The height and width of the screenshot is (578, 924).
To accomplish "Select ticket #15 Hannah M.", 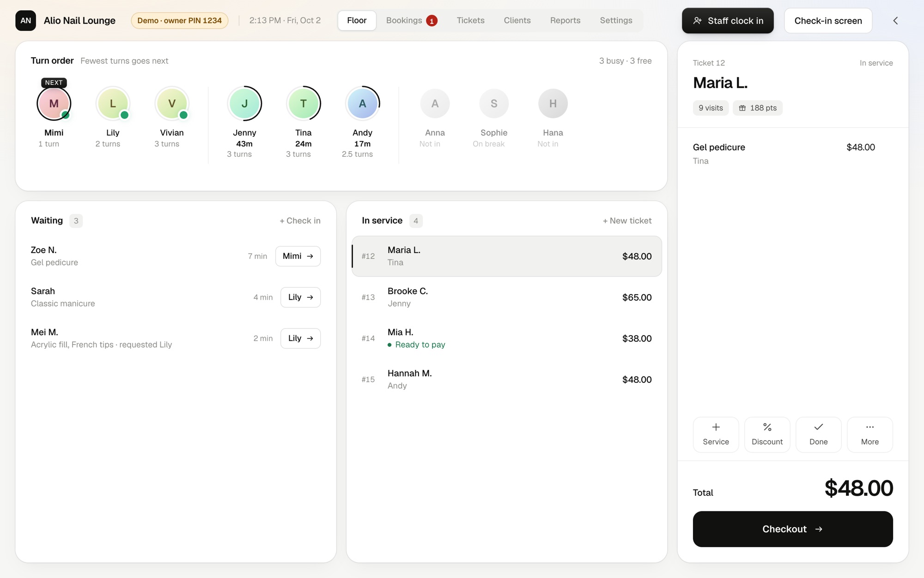I will 507,380.
